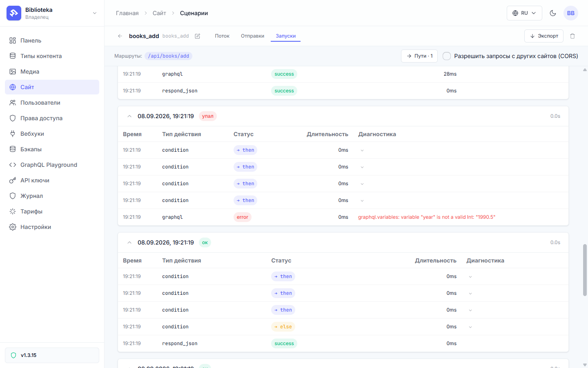
Task: Open the Медиа image icon
Action: coord(13,72)
